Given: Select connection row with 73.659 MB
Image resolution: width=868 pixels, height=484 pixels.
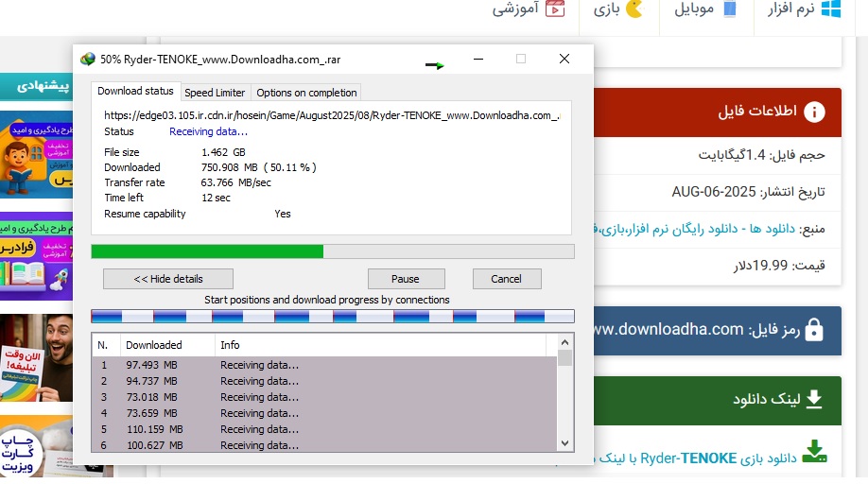Looking at the screenshot, I should point(324,413).
